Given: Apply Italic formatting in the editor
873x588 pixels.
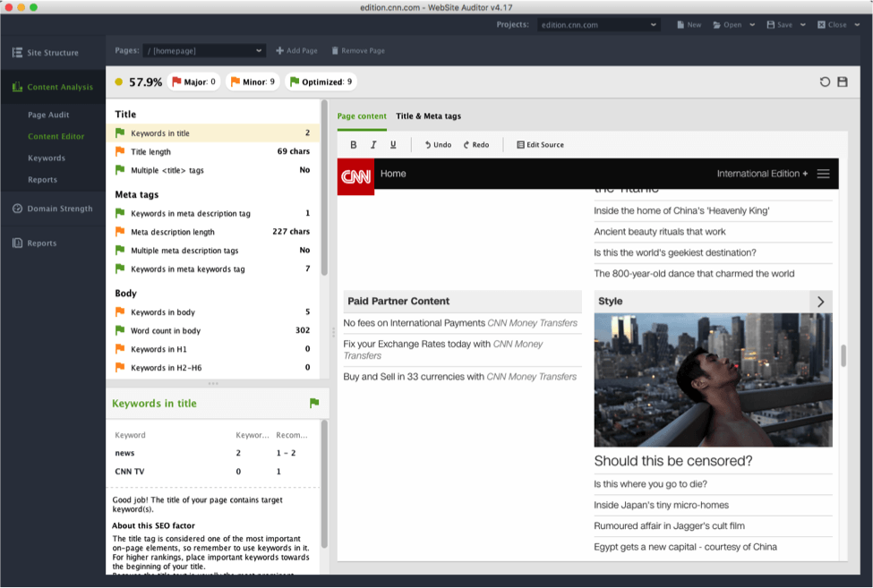Looking at the screenshot, I should click(x=373, y=145).
